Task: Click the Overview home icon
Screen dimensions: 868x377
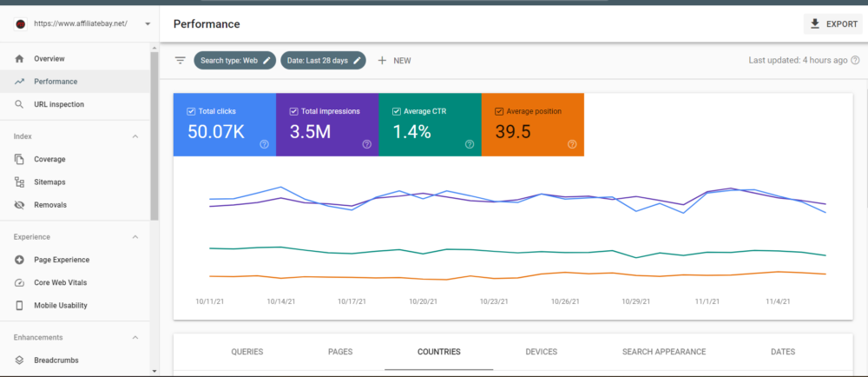Action: [x=19, y=59]
